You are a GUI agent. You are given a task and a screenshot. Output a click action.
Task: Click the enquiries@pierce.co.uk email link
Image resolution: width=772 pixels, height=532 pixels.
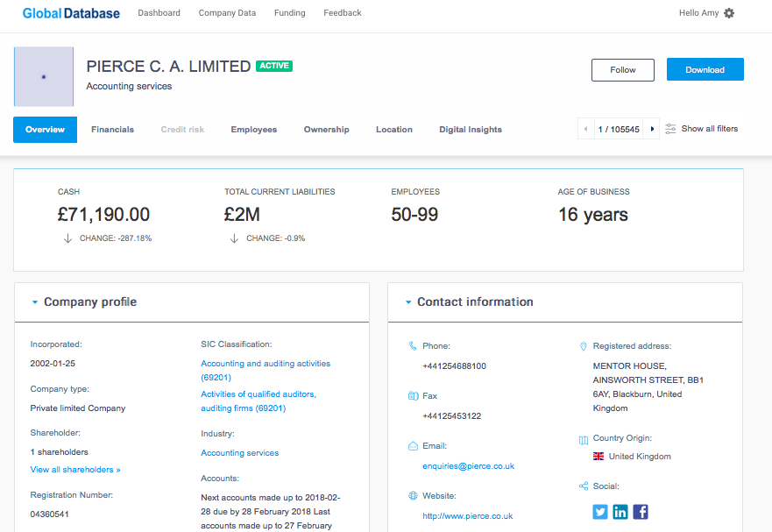468,467
